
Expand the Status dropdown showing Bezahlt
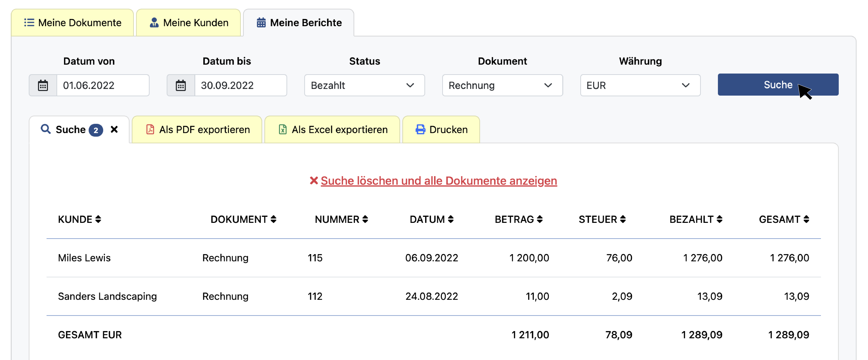364,85
